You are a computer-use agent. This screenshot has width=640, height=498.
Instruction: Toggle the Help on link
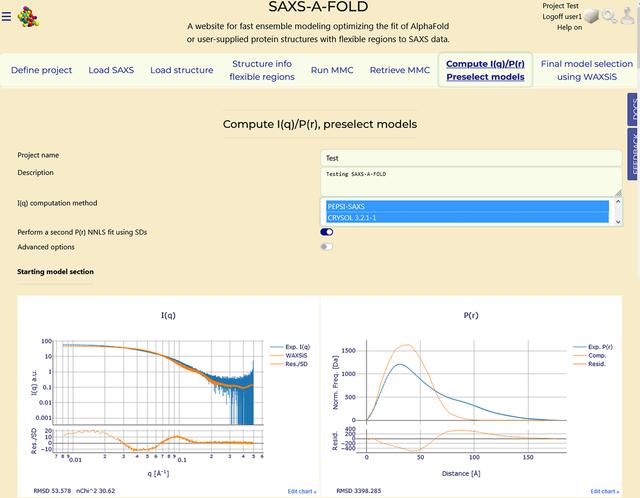pos(569,27)
